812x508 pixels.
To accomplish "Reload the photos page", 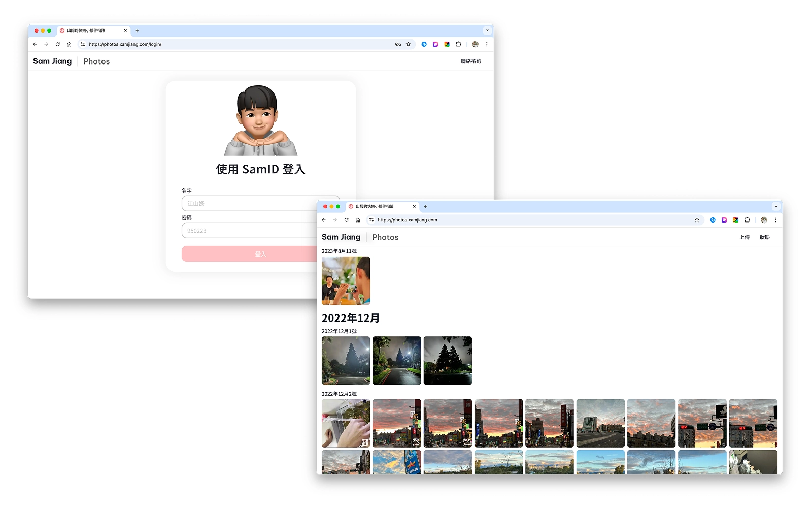I will pos(347,220).
